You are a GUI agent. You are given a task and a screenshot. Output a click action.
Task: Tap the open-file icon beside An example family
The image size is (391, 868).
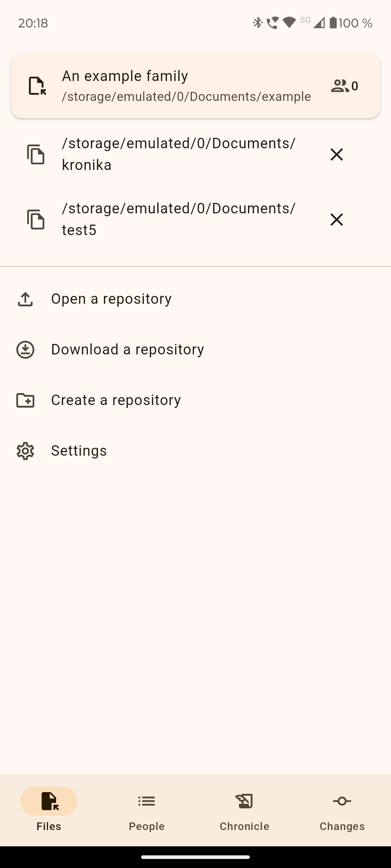(37, 86)
